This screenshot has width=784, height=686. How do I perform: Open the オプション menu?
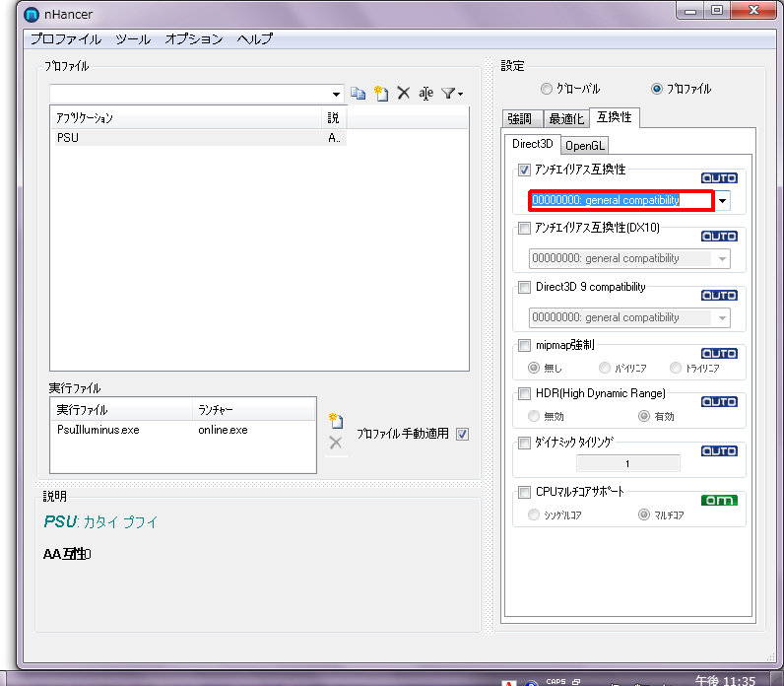tap(194, 39)
